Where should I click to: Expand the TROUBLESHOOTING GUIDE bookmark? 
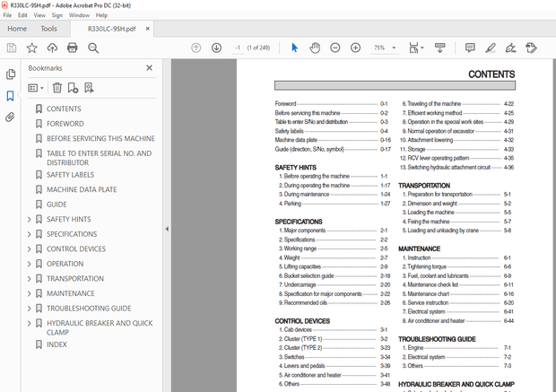pyautogui.click(x=30, y=309)
